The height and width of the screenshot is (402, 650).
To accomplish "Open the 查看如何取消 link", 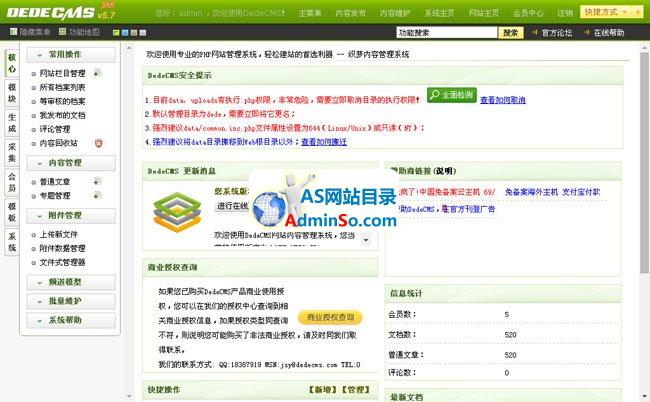I will (503, 100).
